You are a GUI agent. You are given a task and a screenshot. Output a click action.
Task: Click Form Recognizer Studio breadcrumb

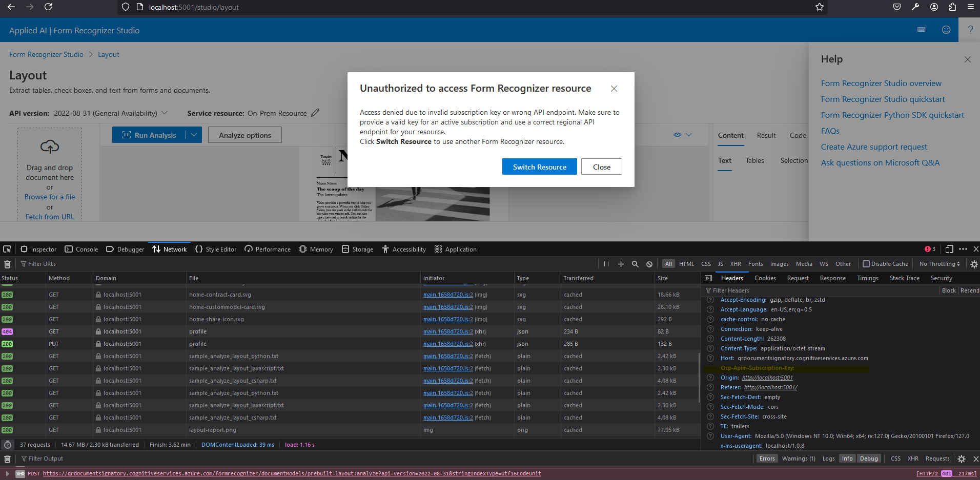46,54
